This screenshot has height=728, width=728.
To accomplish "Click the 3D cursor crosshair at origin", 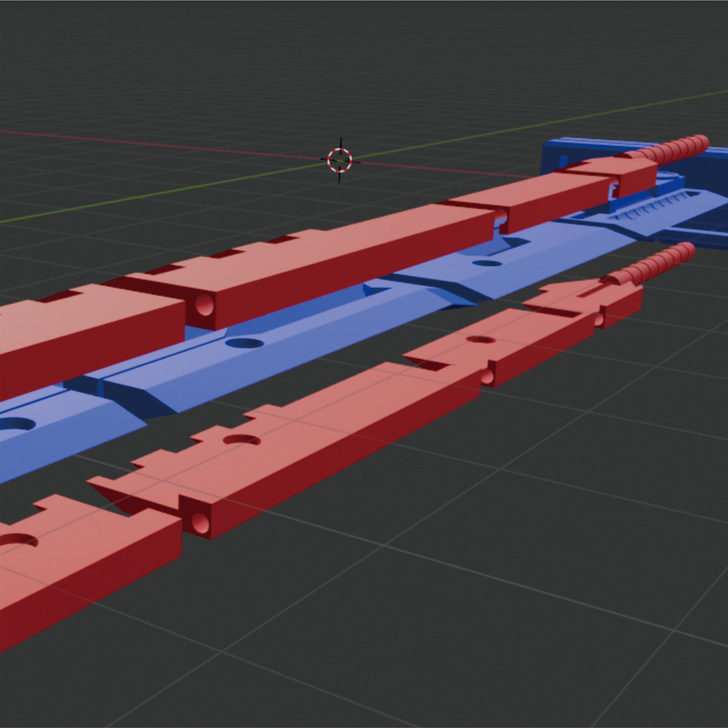I will click(x=340, y=160).
